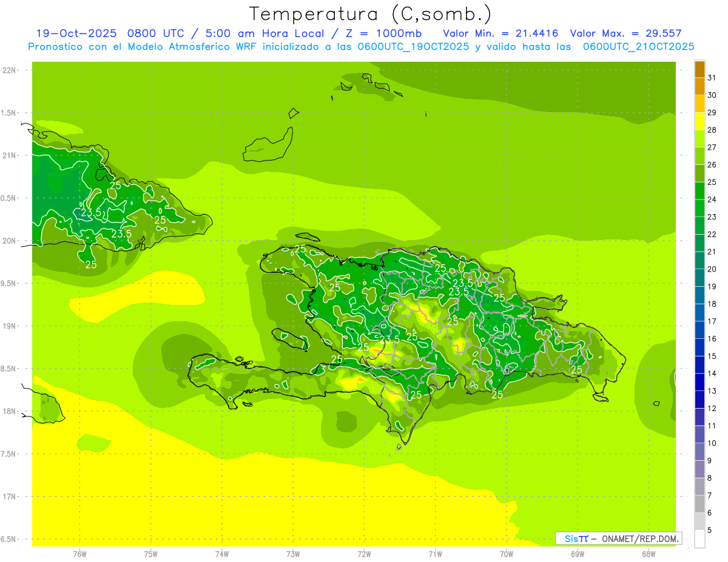Click the Temperatura (C,somb.) chart title
728x562 pixels.
tap(370, 14)
